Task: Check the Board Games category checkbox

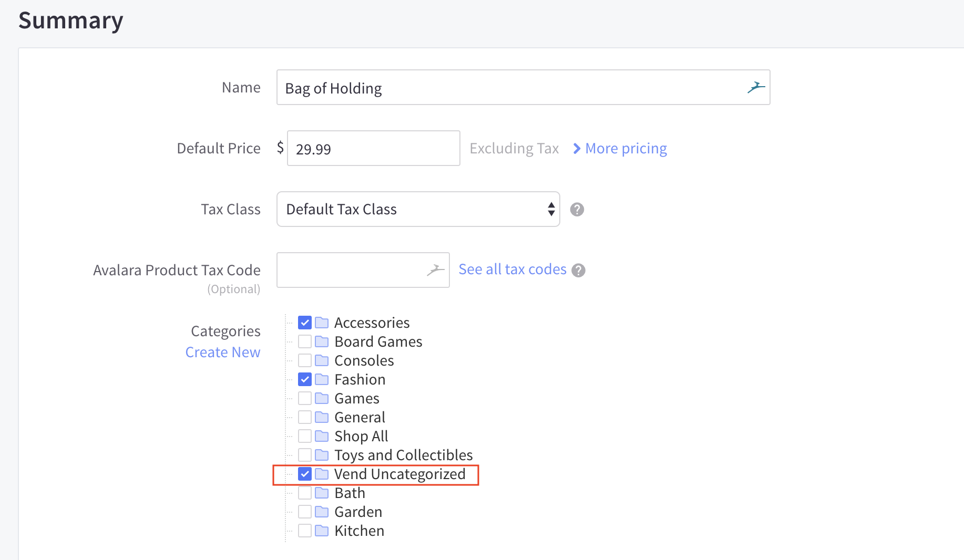Action: pyautogui.click(x=305, y=341)
